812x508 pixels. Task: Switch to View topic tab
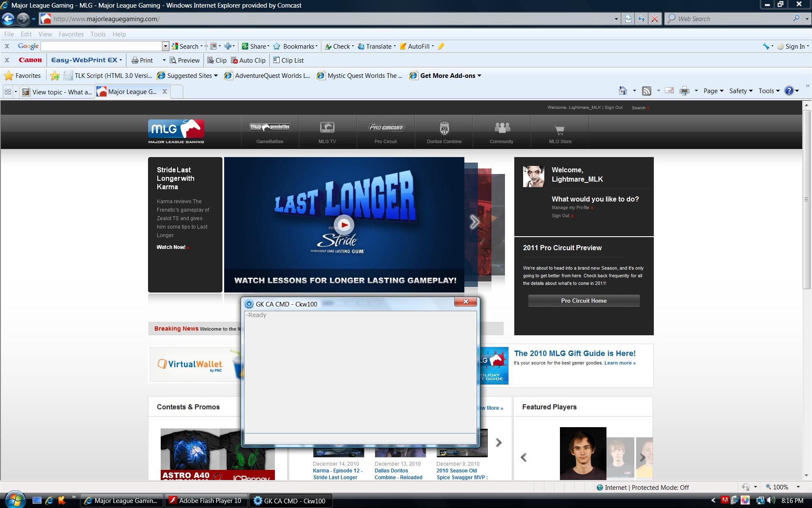click(x=57, y=91)
